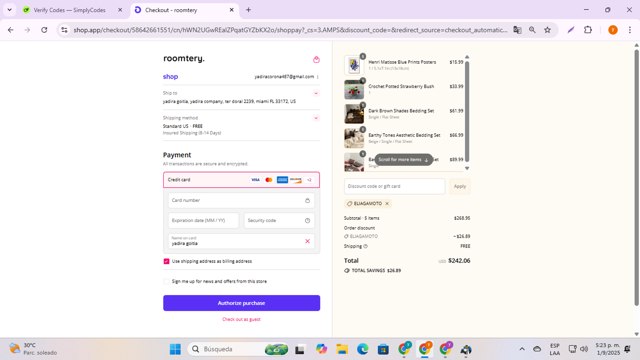640x360 pixels.
Task: Expand the Shipping method section
Action: pyautogui.click(x=316, y=118)
